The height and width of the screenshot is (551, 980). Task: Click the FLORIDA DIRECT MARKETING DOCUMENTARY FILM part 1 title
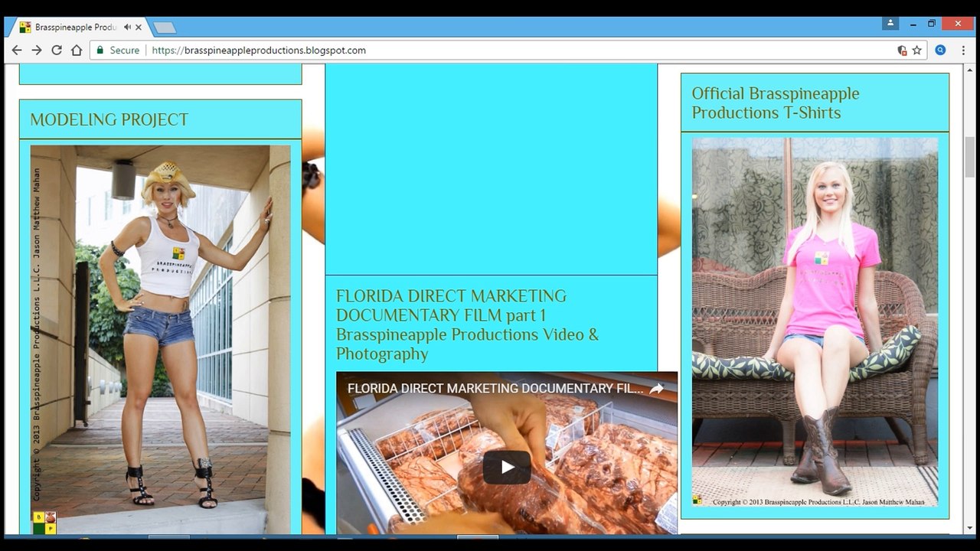[x=467, y=324]
